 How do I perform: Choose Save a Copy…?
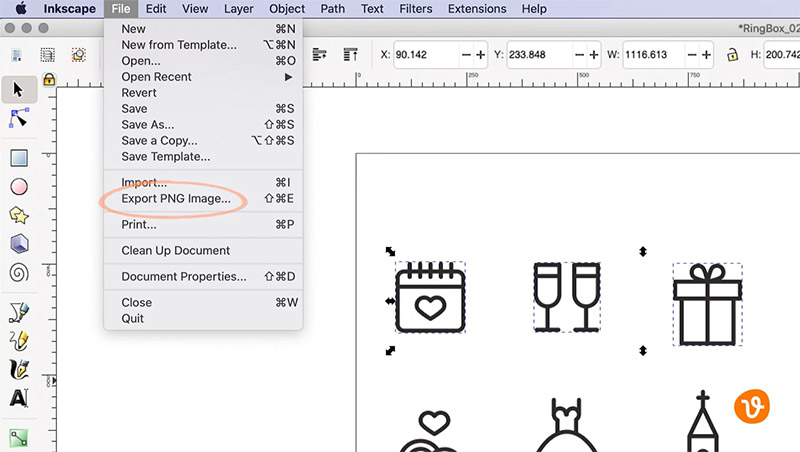(x=203, y=140)
